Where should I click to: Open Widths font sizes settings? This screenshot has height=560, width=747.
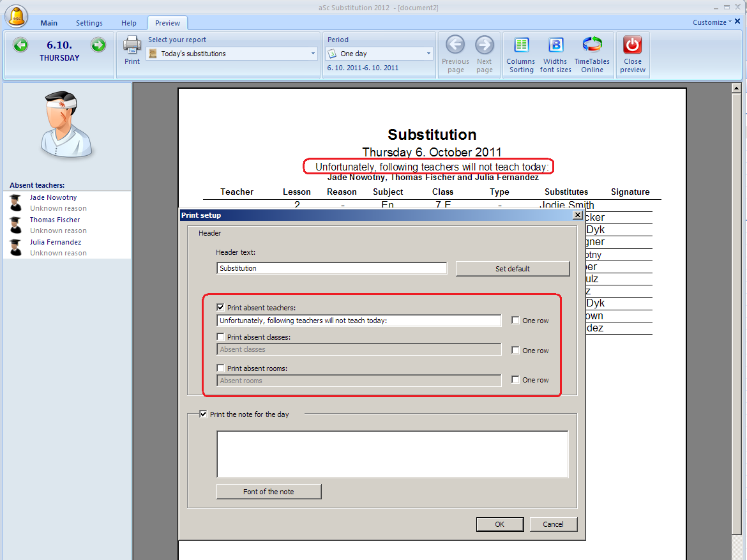click(555, 54)
